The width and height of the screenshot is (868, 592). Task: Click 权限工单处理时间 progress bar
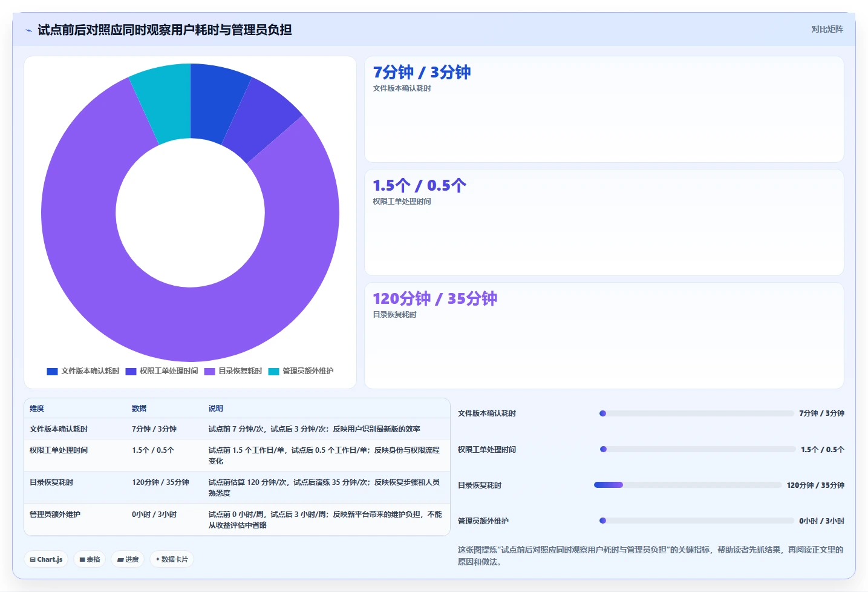pos(697,449)
